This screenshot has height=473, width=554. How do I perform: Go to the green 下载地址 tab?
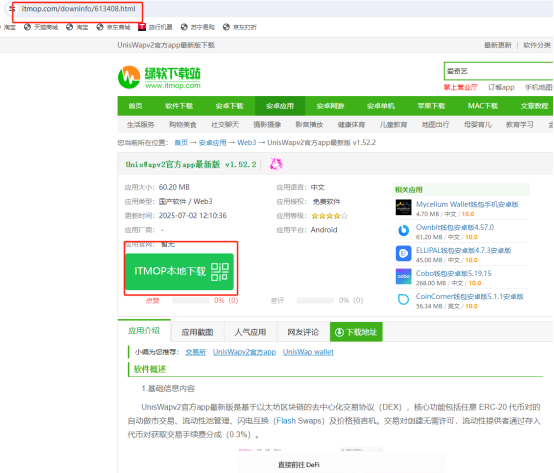point(356,332)
